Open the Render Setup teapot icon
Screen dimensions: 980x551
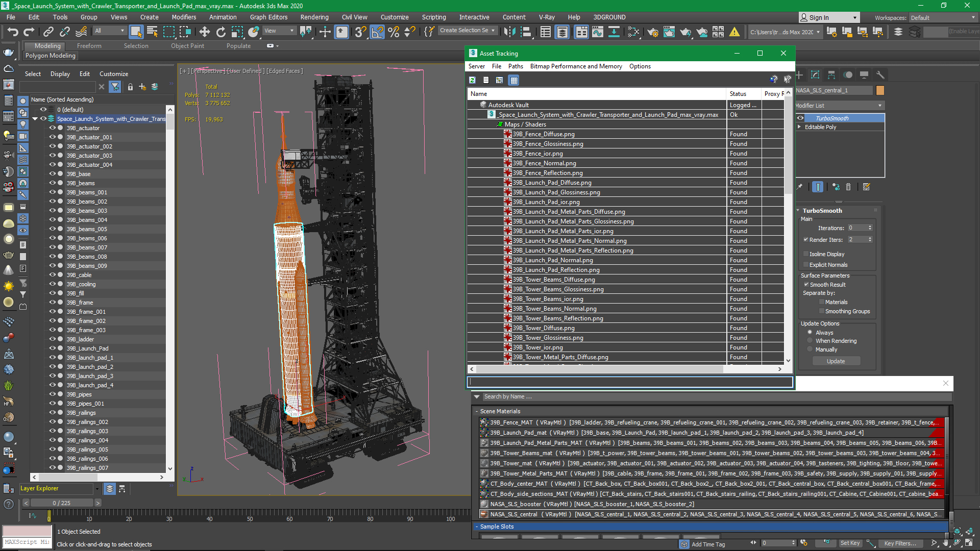click(x=652, y=32)
